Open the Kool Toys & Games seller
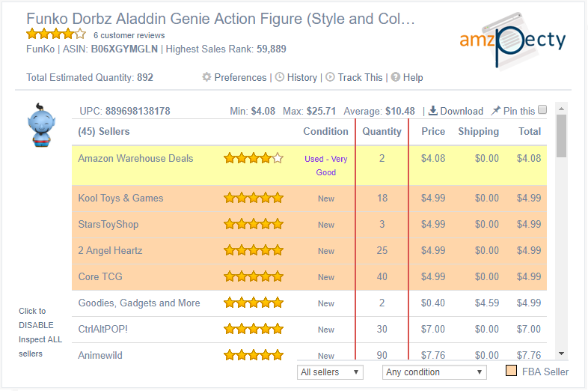 tap(120, 198)
